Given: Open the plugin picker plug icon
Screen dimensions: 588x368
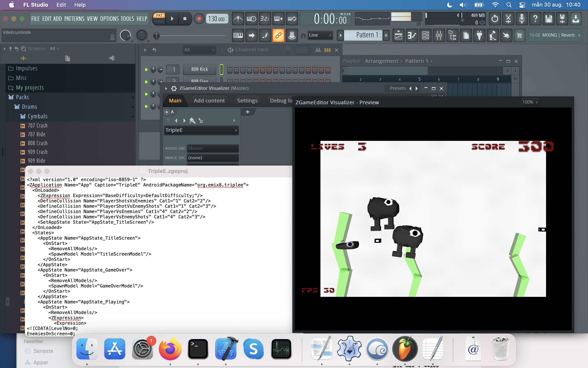Looking at the screenshot, I should [x=479, y=36].
